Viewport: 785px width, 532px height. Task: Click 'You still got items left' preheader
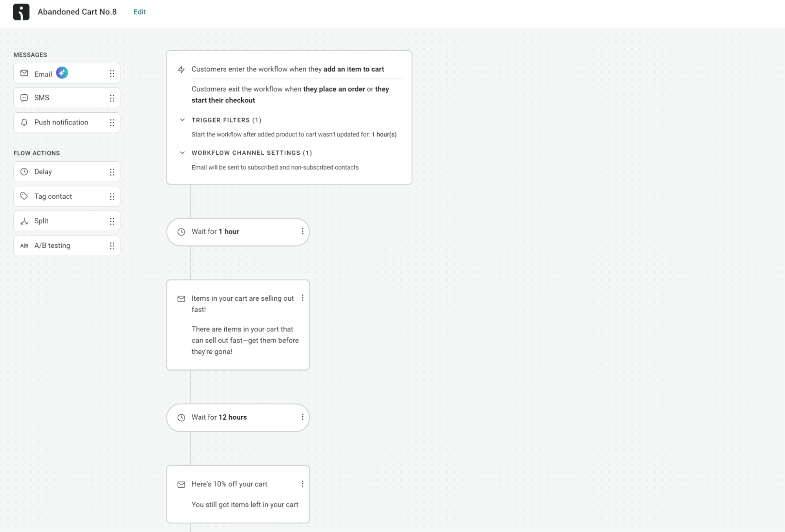pos(245,505)
